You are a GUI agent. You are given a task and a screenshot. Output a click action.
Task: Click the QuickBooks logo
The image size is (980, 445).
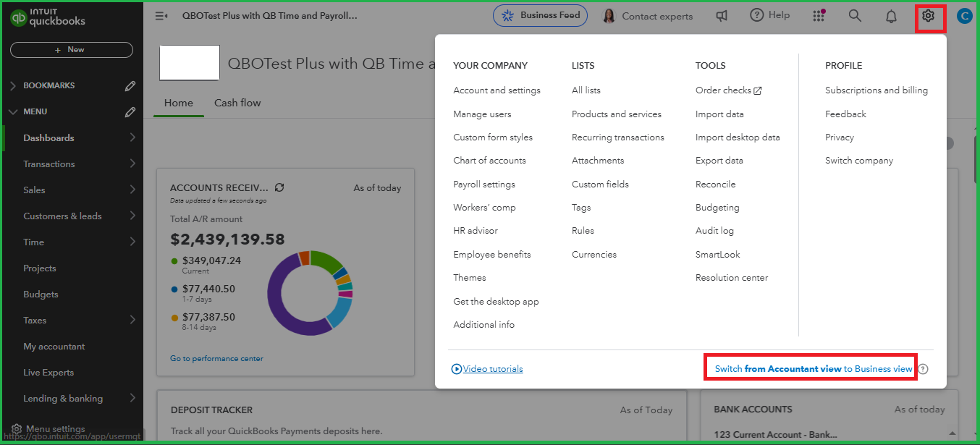(x=48, y=19)
